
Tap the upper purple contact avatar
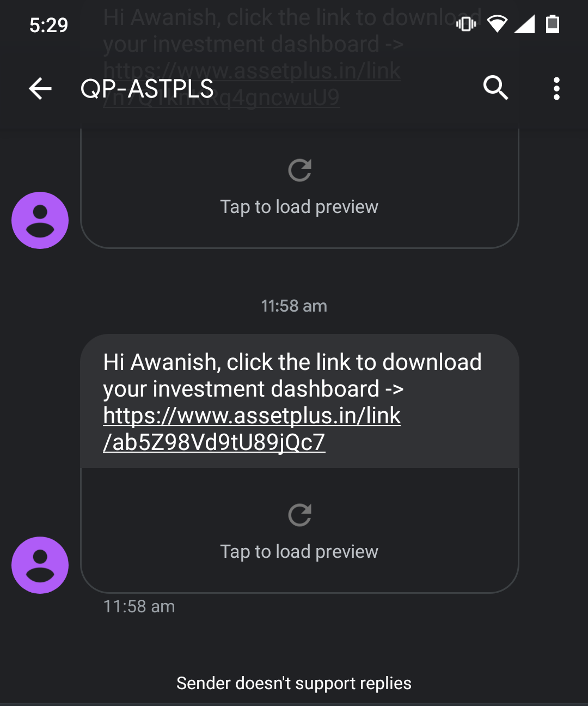(40, 220)
